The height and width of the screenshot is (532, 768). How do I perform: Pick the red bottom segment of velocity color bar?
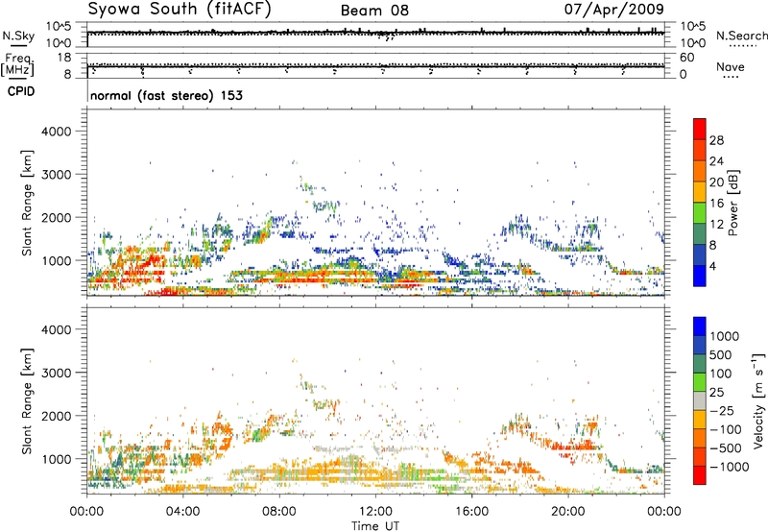point(700,475)
